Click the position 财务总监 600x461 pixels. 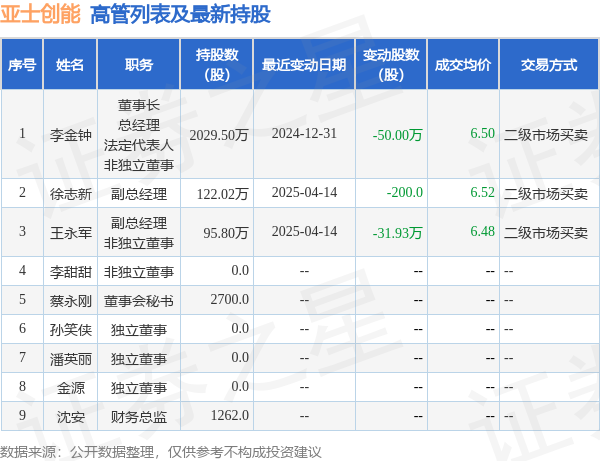point(139,417)
